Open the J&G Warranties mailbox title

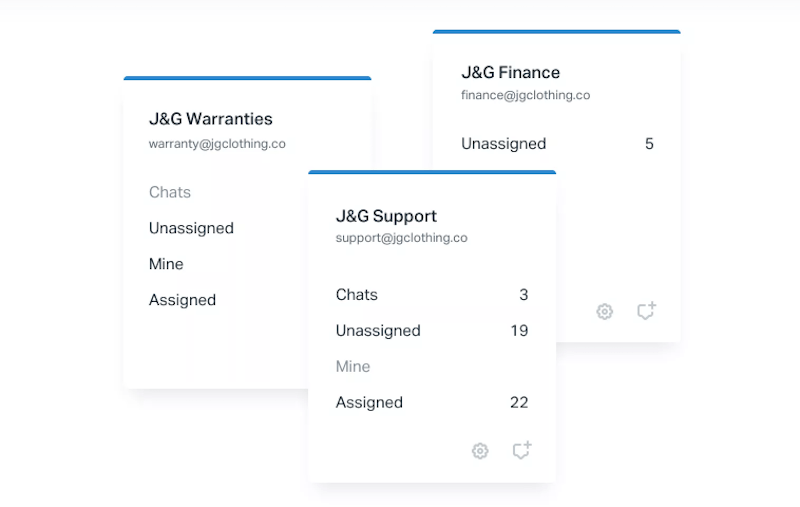pyautogui.click(x=210, y=119)
